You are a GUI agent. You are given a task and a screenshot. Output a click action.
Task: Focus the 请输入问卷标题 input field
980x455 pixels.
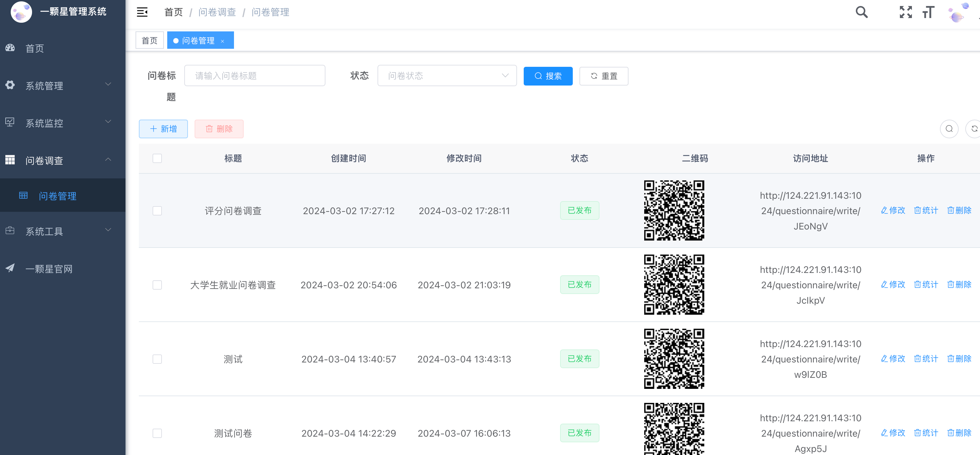tap(254, 75)
